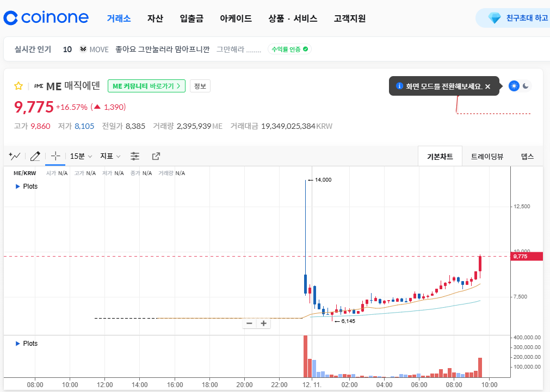Click the 9,775 current price label on axis

click(x=527, y=256)
